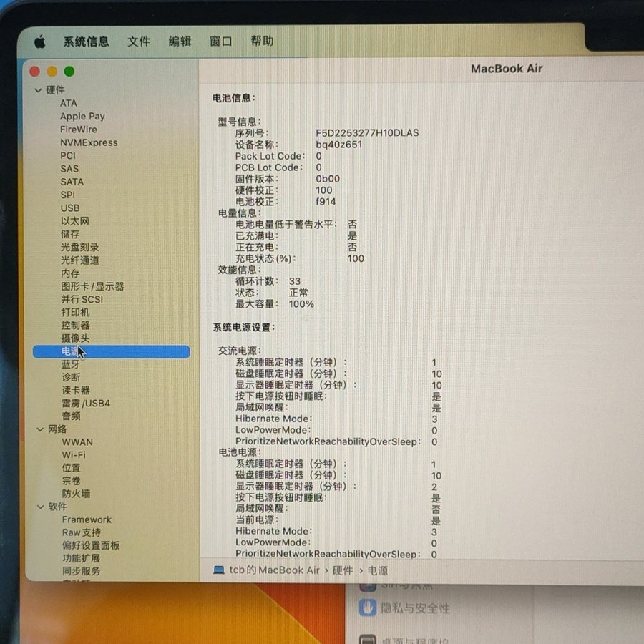Select 读卡器 in the sidebar
Viewport: 644px width, 644px height.
(x=76, y=390)
